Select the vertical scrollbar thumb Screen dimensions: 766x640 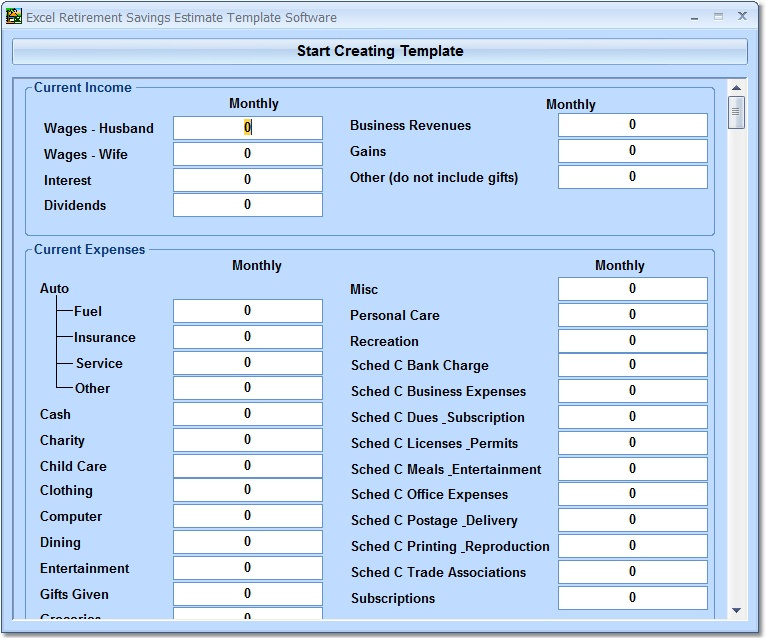736,112
